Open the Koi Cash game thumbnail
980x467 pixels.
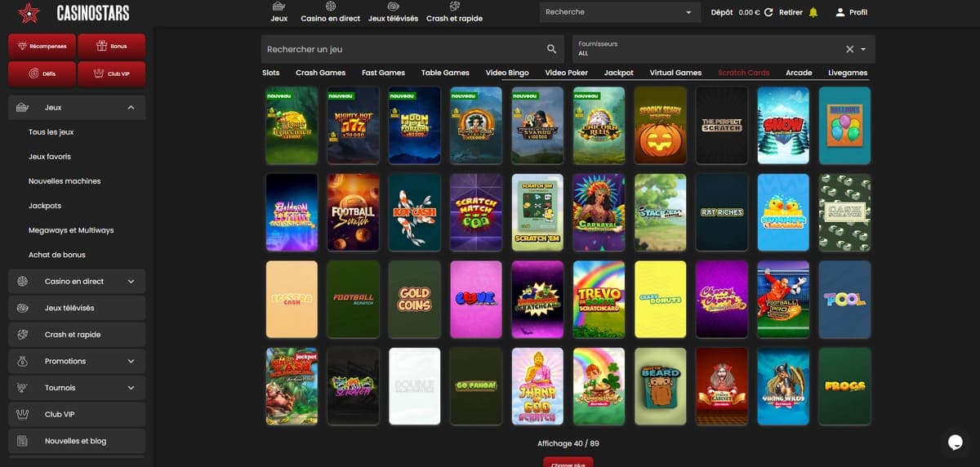pyautogui.click(x=415, y=211)
